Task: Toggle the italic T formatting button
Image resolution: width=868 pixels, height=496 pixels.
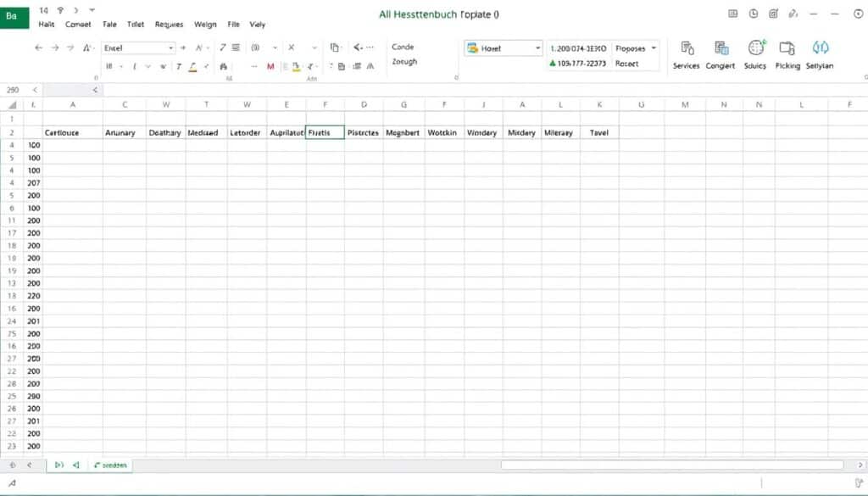Action: coord(179,66)
